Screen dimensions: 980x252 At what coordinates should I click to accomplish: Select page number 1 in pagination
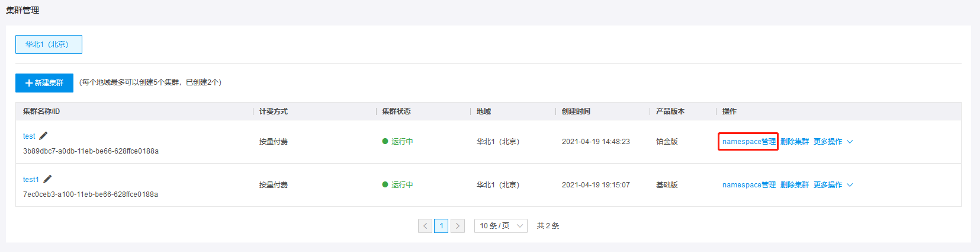[441, 226]
